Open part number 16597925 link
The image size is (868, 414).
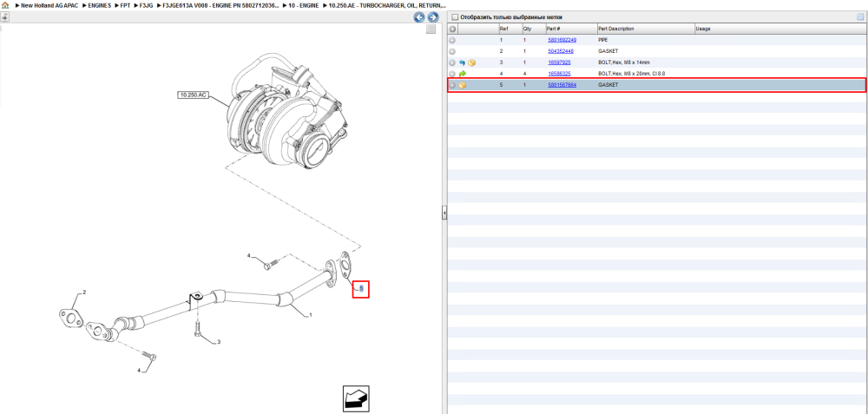pyautogui.click(x=559, y=63)
